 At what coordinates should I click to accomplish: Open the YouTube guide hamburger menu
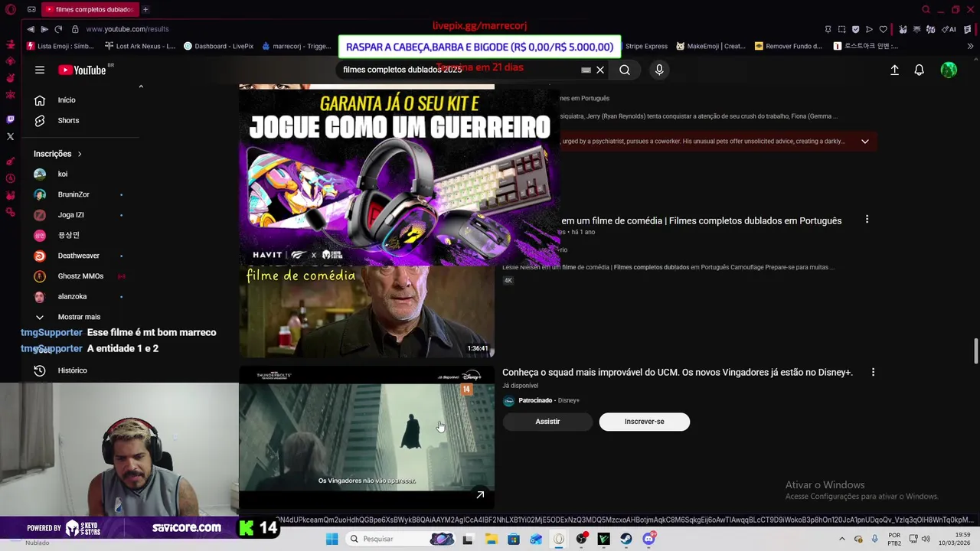coord(40,70)
